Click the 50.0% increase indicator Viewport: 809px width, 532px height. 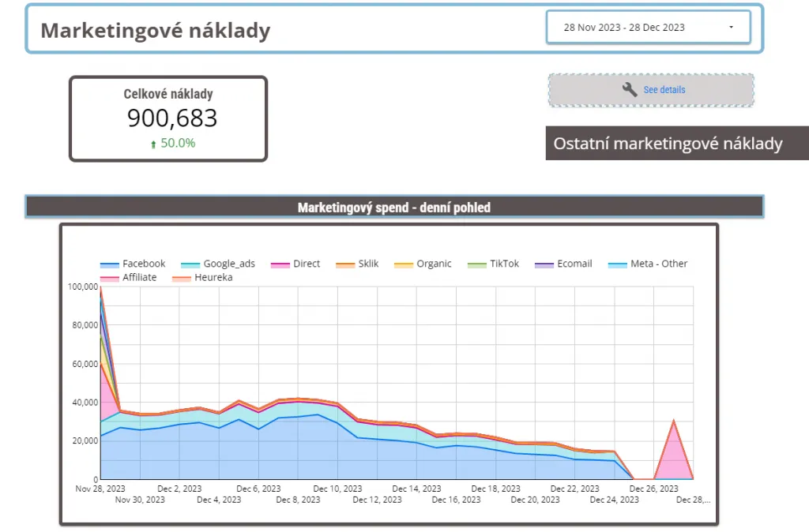[178, 144]
